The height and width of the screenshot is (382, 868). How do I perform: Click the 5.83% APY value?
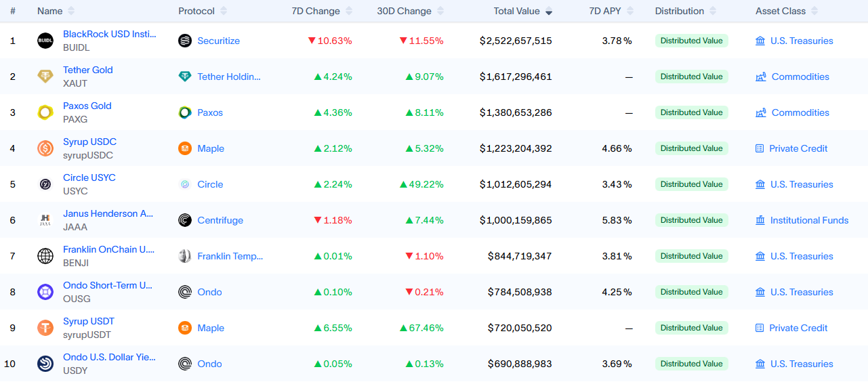tap(617, 220)
